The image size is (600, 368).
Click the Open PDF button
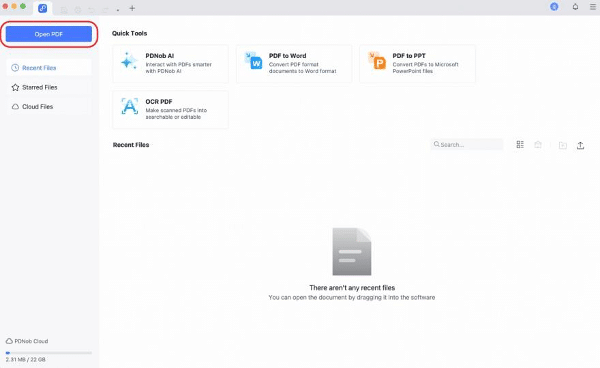(49, 34)
